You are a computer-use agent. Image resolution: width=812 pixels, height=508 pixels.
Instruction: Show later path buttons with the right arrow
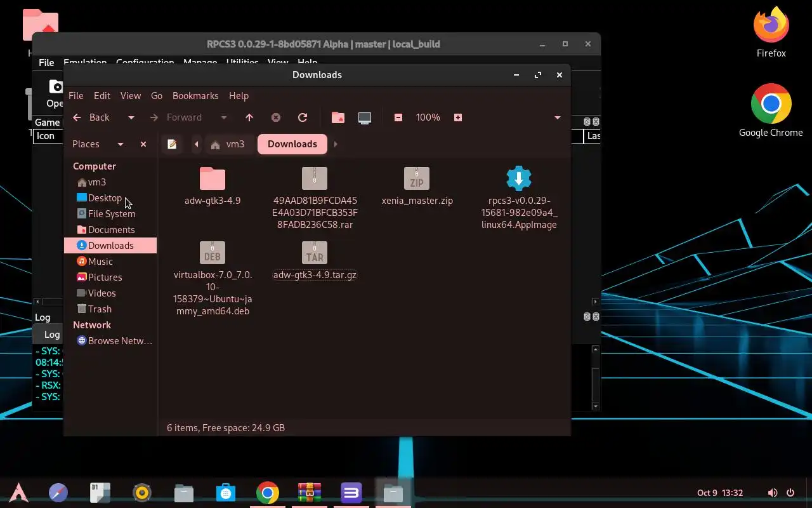point(336,144)
